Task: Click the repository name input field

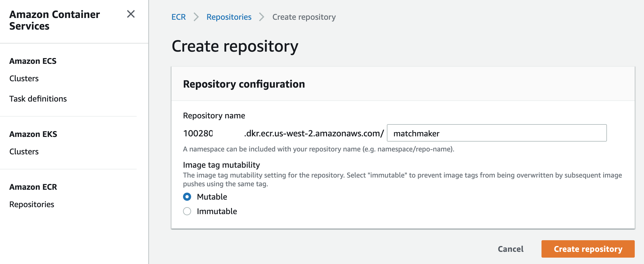Action: (x=497, y=133)
